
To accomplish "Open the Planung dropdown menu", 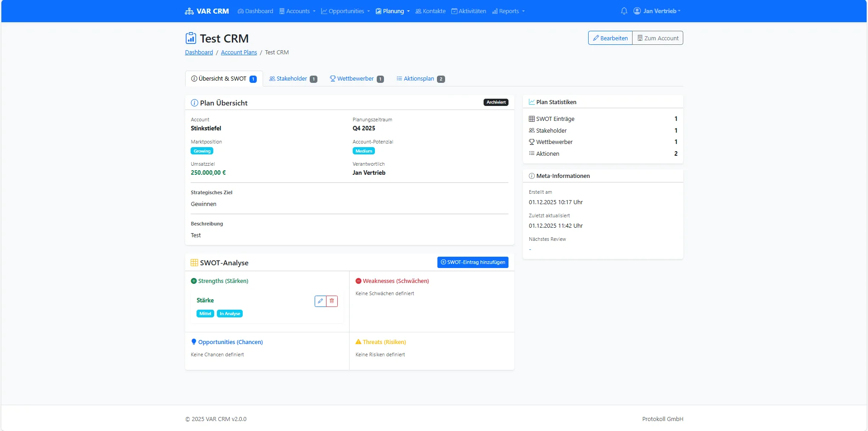I will click(x=392, y=11).
